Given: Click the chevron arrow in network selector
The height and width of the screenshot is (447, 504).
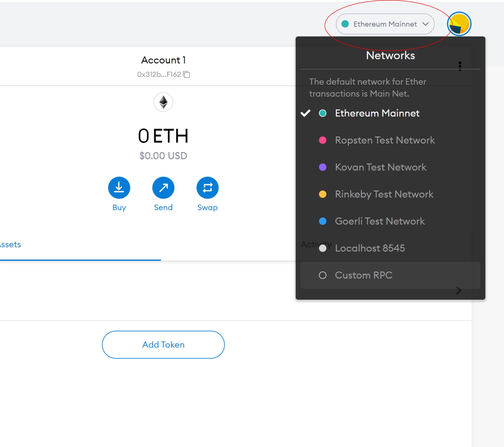Looking at the screenshot, I should (425, 24).
